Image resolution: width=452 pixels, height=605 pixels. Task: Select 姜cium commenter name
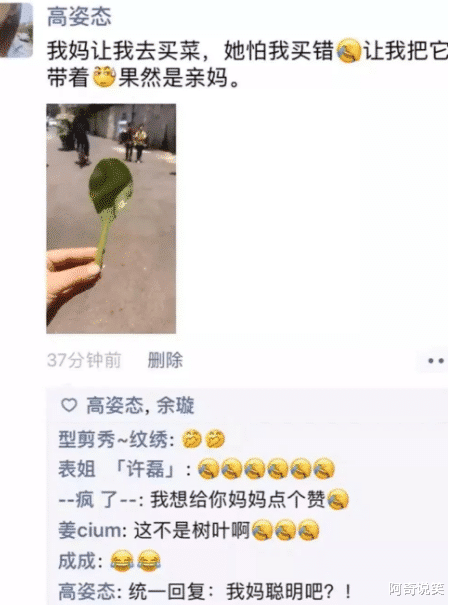pos(90,530)
